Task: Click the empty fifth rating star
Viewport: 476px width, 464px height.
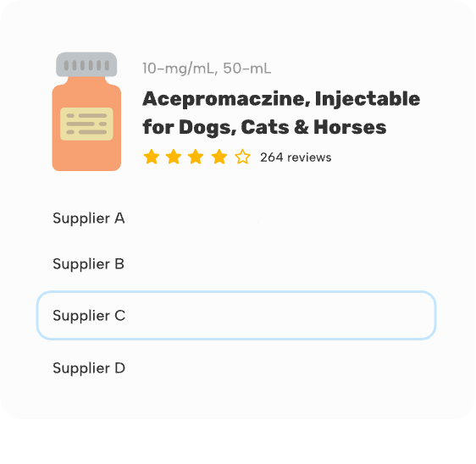Action: [242, 157]
